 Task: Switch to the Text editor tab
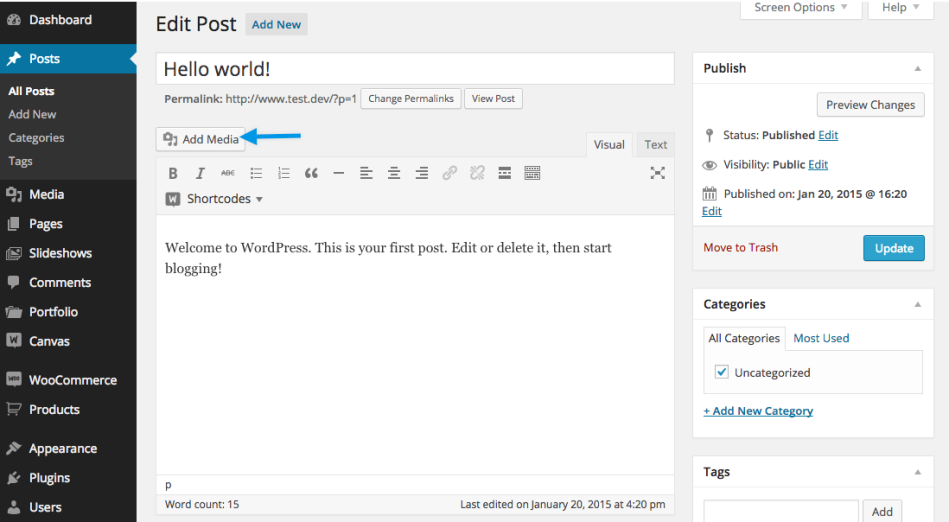coord(655,145)
